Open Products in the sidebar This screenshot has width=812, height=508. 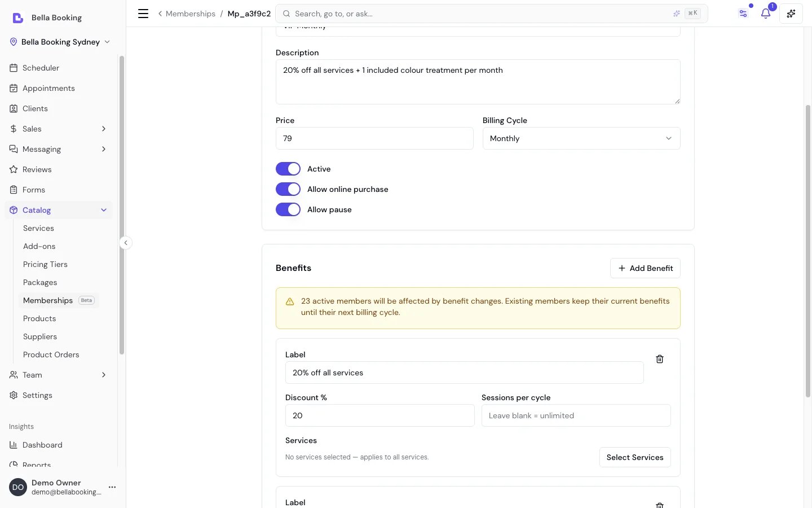coord(39,318)
